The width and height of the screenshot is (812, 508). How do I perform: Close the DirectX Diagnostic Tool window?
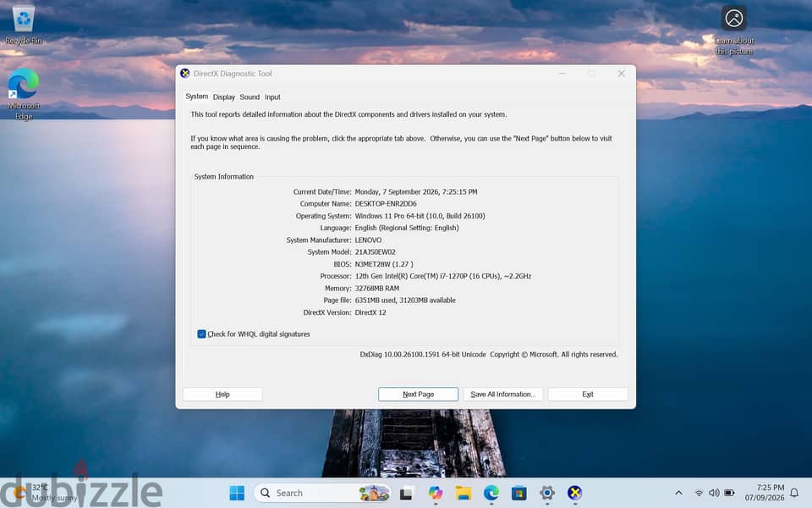pyautogui.click(x=621, y=74)
